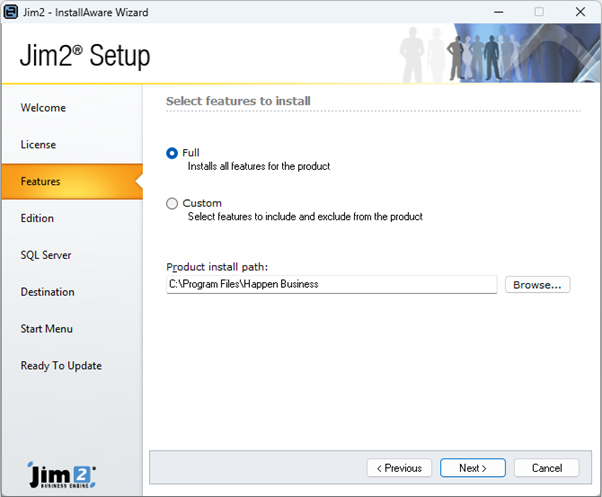This screenshot has width=602, height=497.
Task: Close the Jim2 setup window
Action: coord(581,12)
